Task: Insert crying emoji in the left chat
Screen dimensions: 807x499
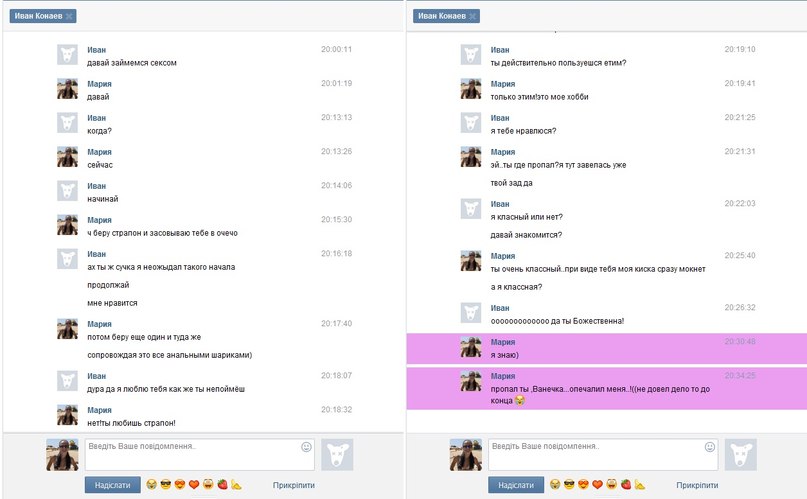Action: pyautogui.click(x=151, y=484)
